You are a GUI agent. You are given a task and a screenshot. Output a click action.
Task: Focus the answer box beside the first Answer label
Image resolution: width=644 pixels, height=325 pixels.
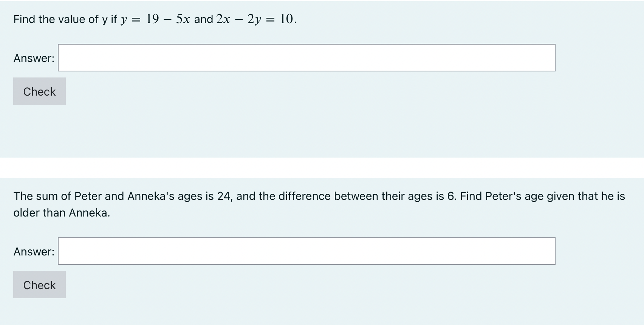306,58
